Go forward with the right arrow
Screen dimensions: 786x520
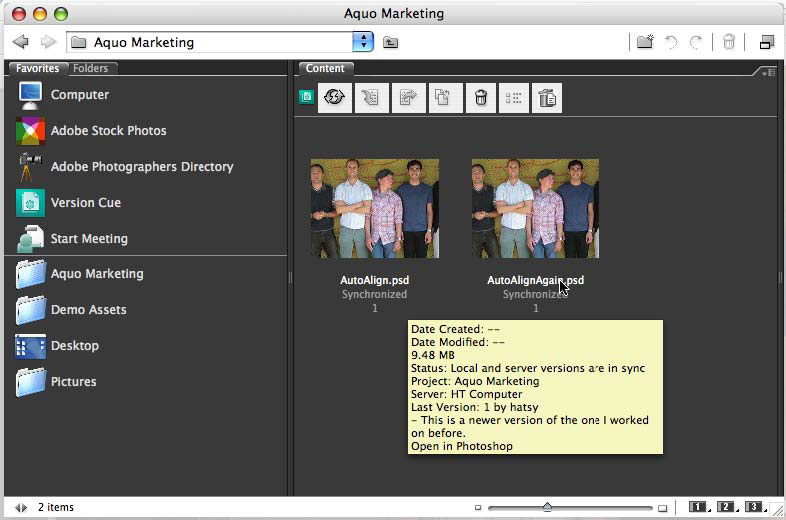click(48, 42)
